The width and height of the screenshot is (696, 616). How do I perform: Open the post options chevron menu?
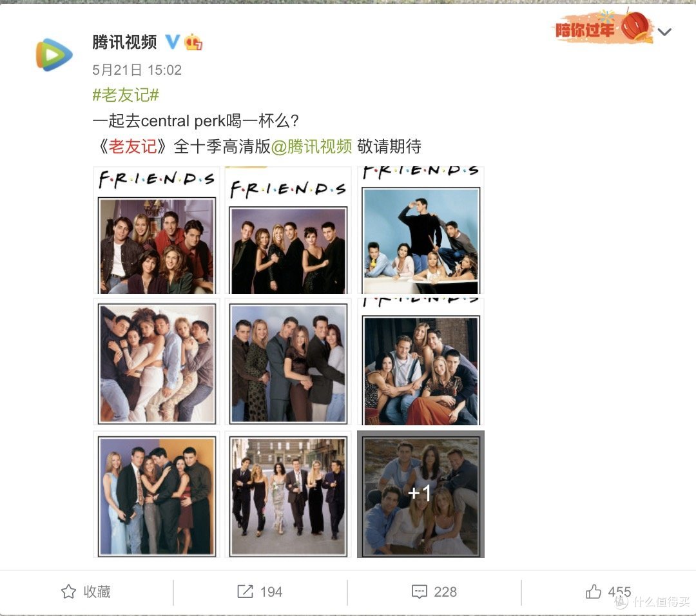[664, 32]
